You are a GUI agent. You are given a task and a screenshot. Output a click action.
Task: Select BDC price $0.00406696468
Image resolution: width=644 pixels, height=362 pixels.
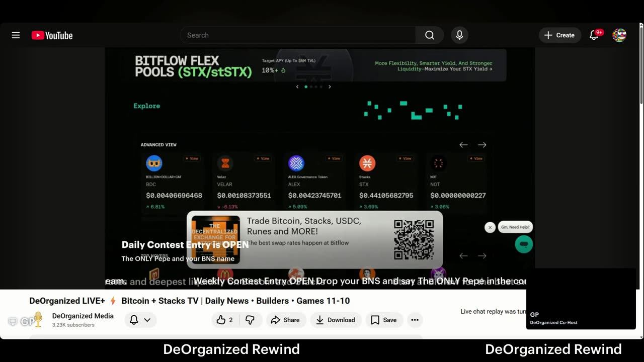coord(174,196)
